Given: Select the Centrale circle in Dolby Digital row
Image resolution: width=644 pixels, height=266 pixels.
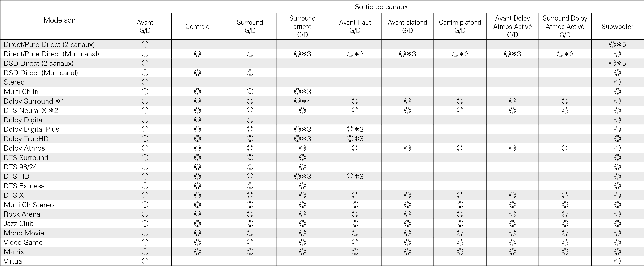Looking at the screenshot, I should tap(198, 120).
